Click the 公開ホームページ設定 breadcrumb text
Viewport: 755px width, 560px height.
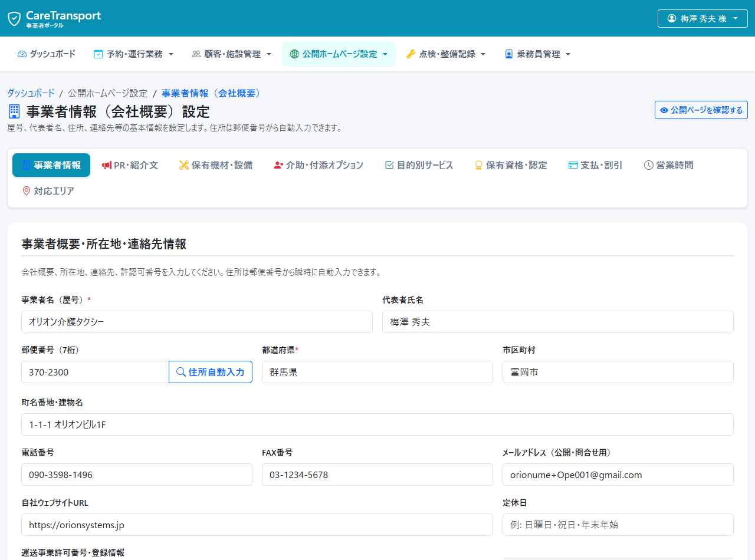click(x=108, y=93)
